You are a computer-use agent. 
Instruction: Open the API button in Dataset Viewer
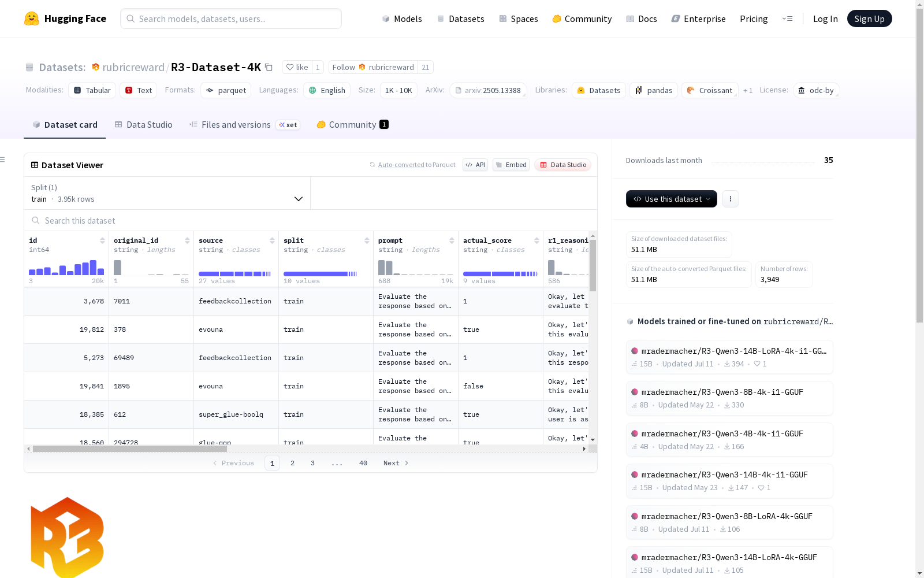point(475,165)
